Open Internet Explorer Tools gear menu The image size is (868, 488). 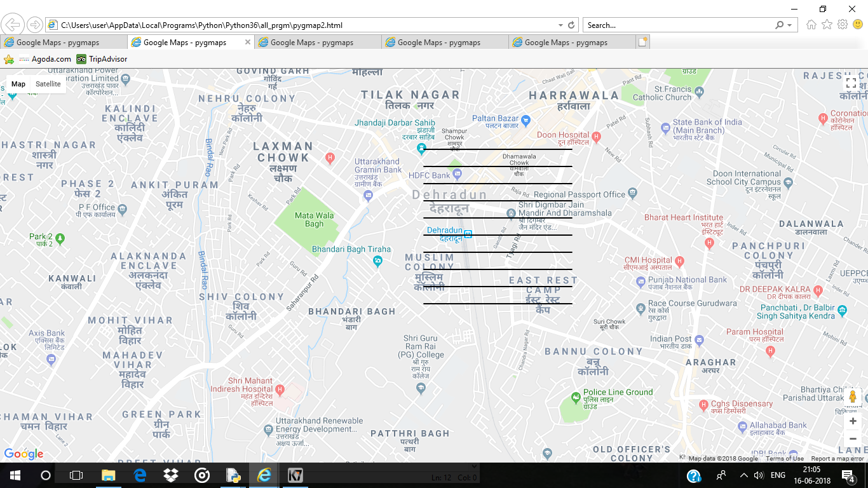coord(843,25)
